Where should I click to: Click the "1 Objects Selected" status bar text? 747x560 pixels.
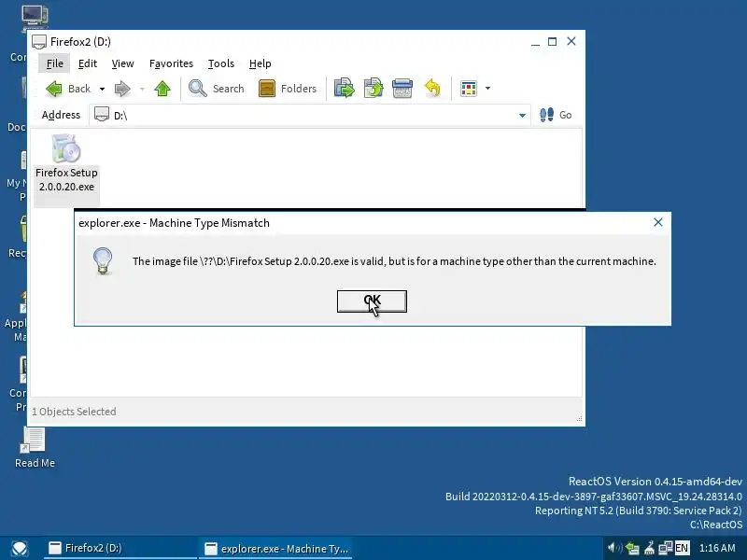tap(74, 412)
